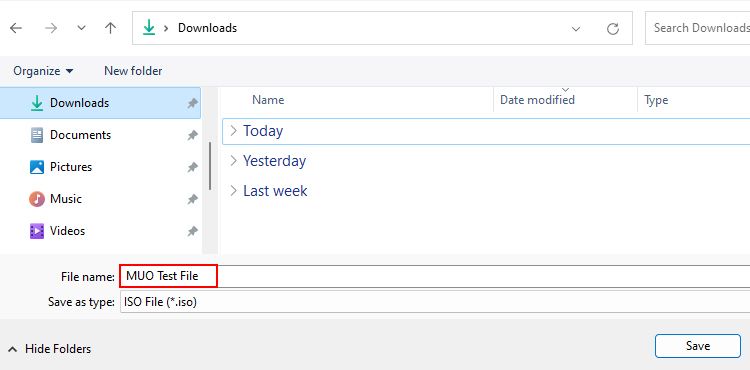Viewport: 750px width, 370px height.
Task: Click the pin icon next to Music
Action: (x=192, y=199)
